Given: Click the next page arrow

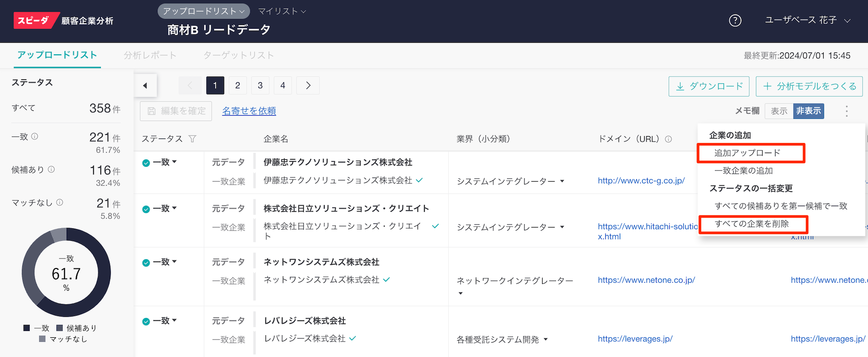Looking at the screenshot, I should (x=308, y=85).
